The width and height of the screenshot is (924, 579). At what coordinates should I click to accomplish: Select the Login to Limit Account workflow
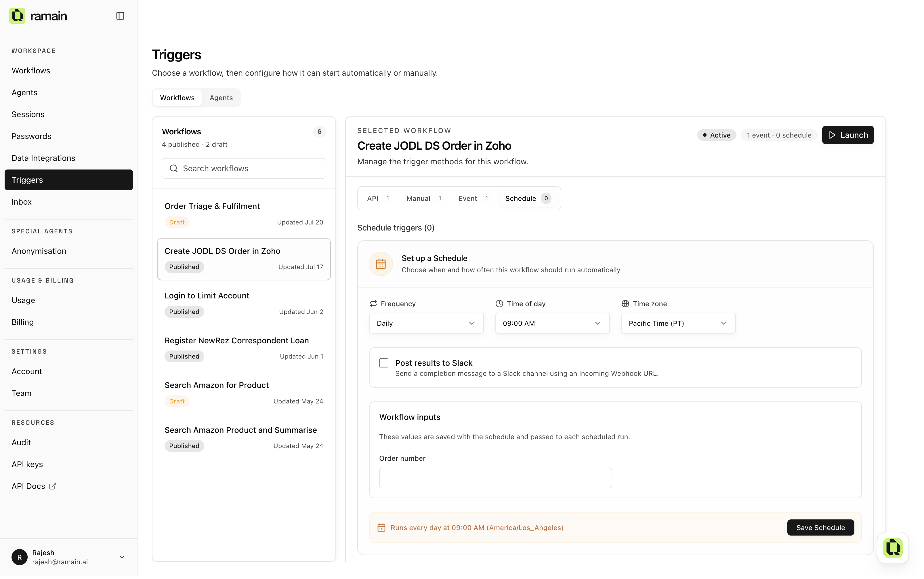pyautogui.click(x=245, y=304)
